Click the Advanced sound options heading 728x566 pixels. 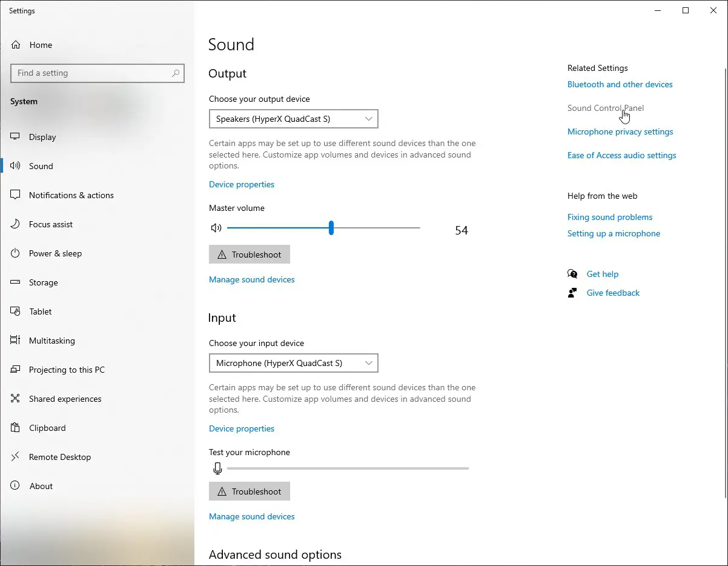(x=275, y=554)
